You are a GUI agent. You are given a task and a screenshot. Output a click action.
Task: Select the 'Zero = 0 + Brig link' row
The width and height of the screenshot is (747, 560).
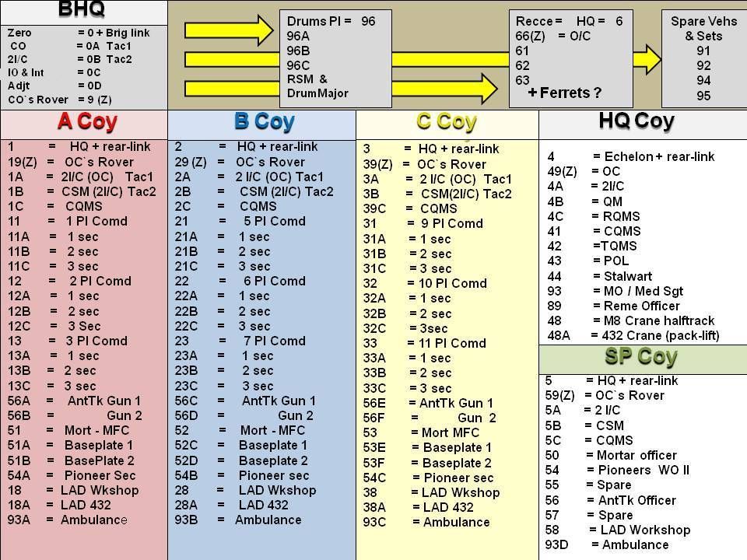tap(79, 33)
